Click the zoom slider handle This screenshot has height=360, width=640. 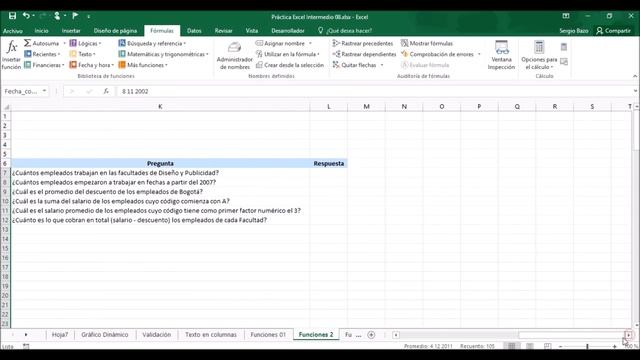point(587,346)
